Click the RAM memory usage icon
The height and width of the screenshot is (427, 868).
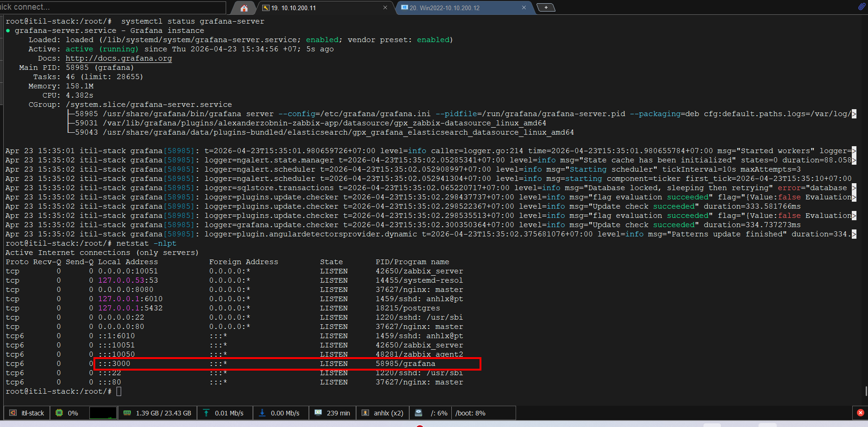[127, 413]
